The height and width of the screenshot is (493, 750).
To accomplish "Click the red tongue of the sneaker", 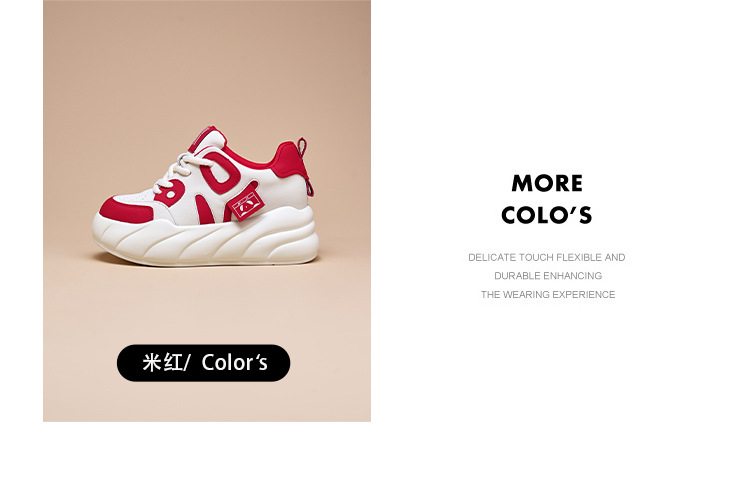I will pos(206,138).
